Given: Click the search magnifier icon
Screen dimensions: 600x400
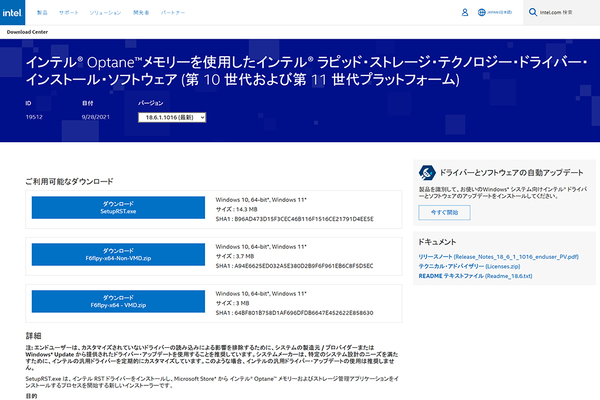Looking at the screenshot, I should coord(533,12).
